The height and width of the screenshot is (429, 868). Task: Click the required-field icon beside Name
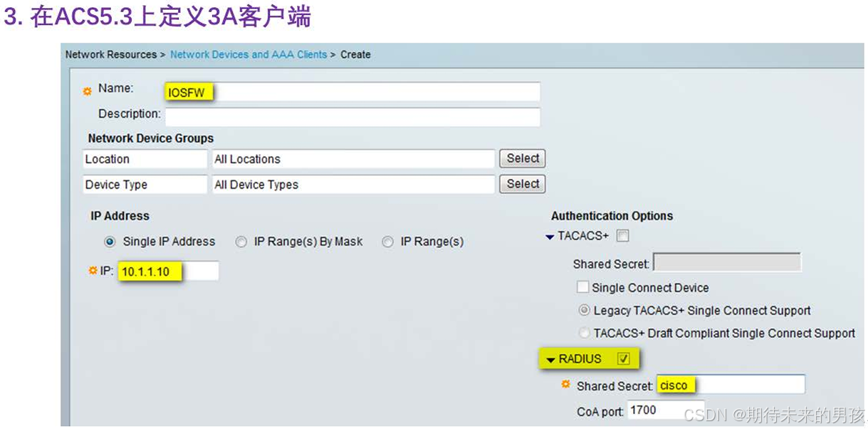88,91
